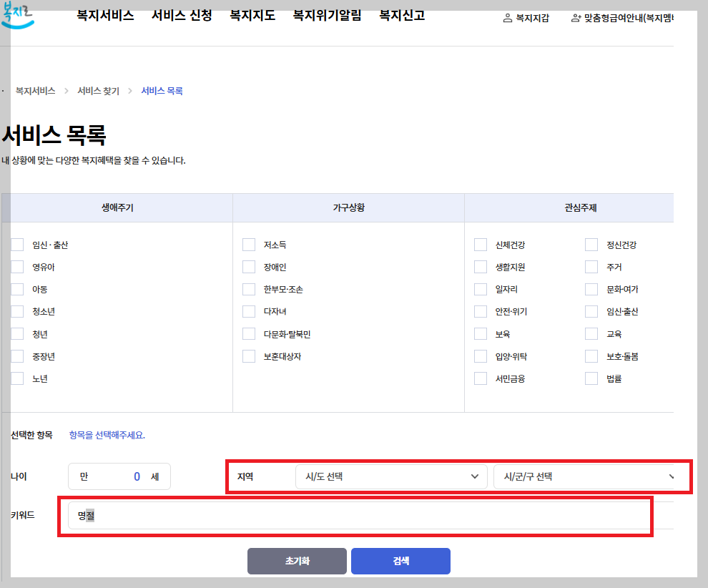Screen dimensions: 708x588
Task: Check the 노년 life-cycle checkbox
Action: coord(17,378)
